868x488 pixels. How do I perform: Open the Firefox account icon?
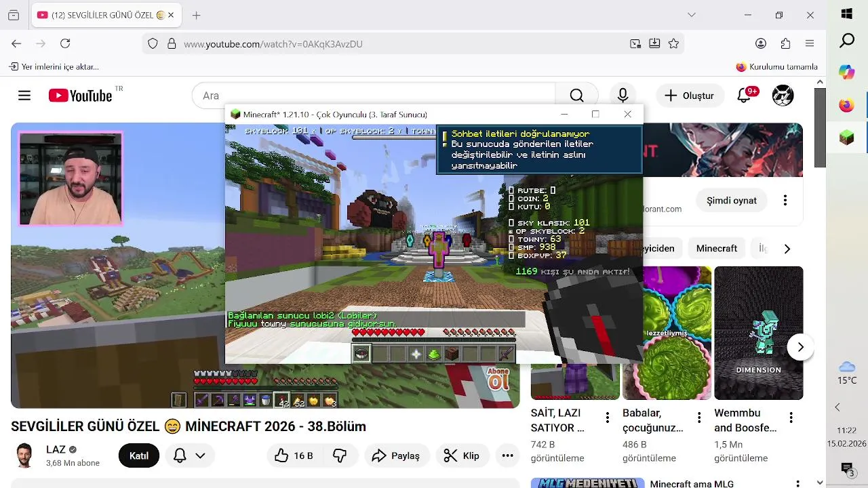click(x=761, y=43)
